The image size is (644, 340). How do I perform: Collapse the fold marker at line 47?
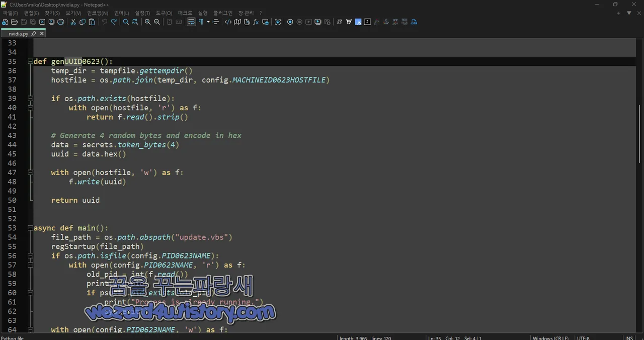(x=30, y=172)
